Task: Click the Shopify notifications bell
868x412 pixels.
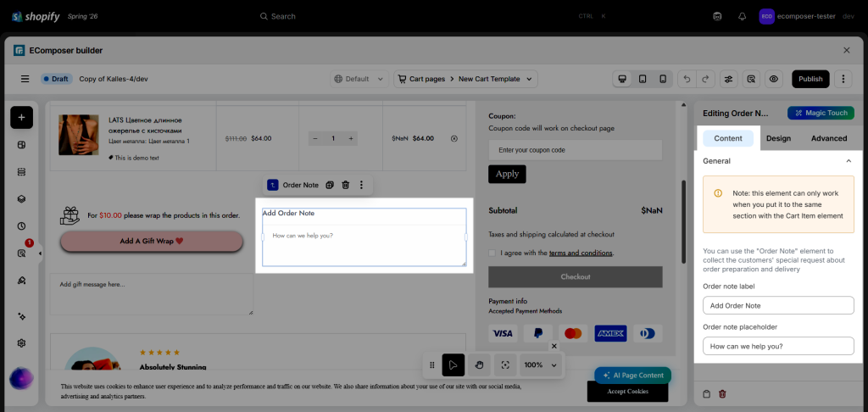Action: pos(743,16)
